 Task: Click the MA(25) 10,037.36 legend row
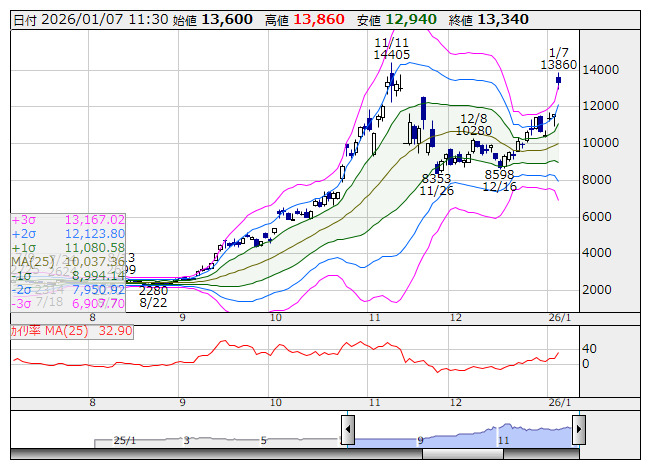pyautogui.click(x=68, y=262)
